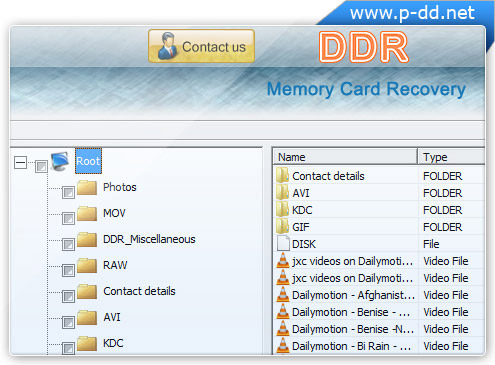Viewport: 495px width, 365px height.
Task: Click the AVI folder icon in tree
Action: (x=87, y=317)
